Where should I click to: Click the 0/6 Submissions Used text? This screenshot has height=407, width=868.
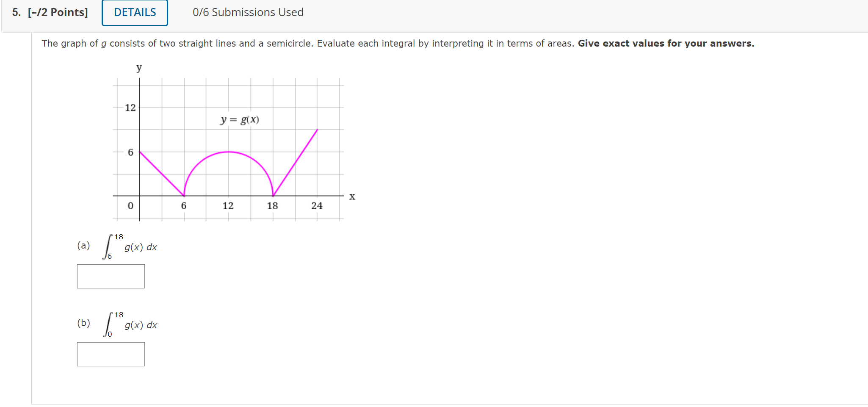(x=248, y=12)
